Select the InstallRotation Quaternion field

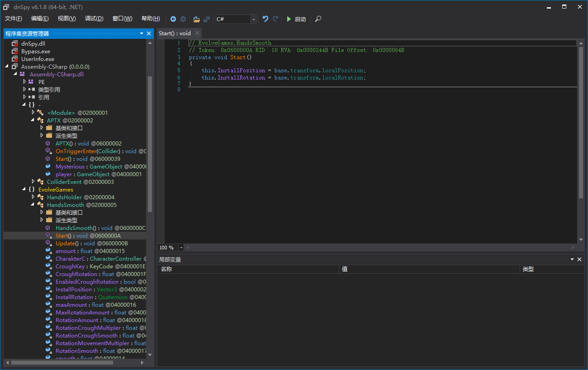(101, 297)
